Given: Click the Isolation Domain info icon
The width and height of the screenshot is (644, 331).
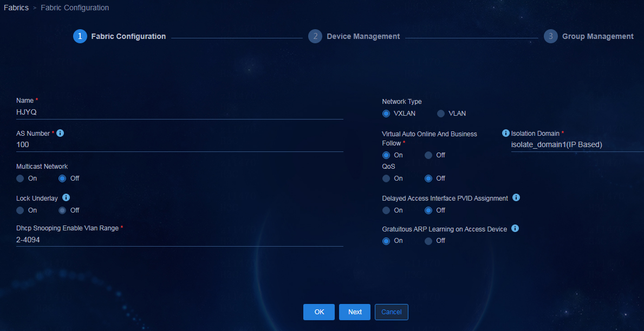Looking at the screenshot, I should click(506, 133).
